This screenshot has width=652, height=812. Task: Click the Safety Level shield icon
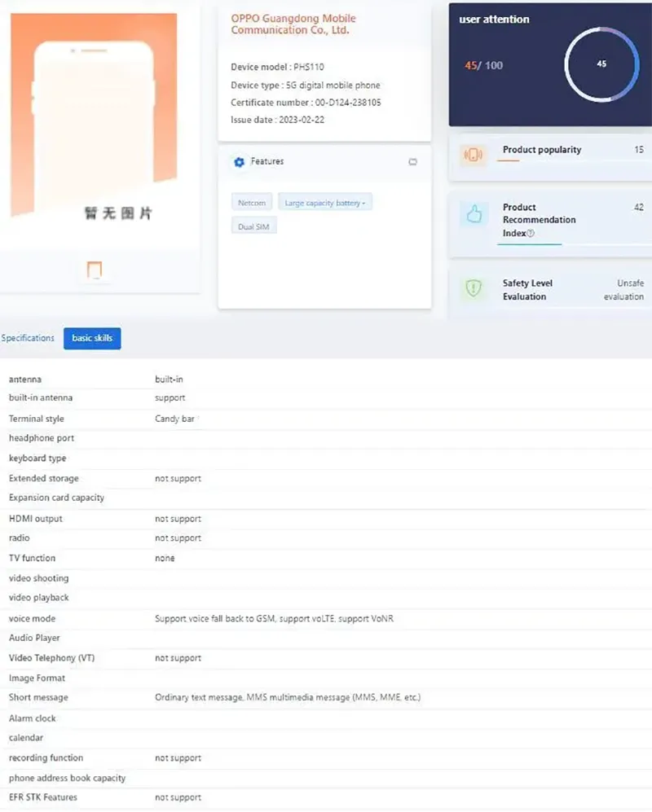click(x=473, y=288)
